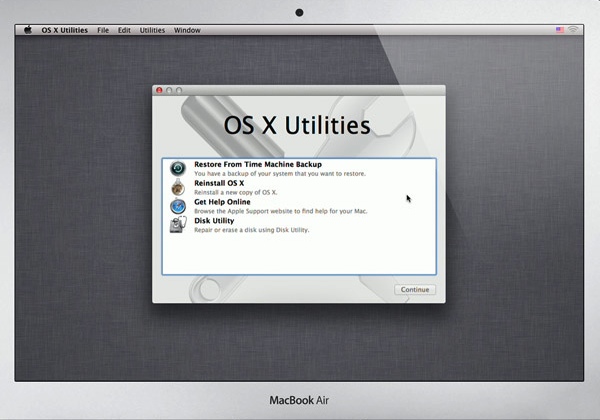Choose the Reinstall OS X option
The height and width of the screenshot is (420, 600).
pos(219,183)
